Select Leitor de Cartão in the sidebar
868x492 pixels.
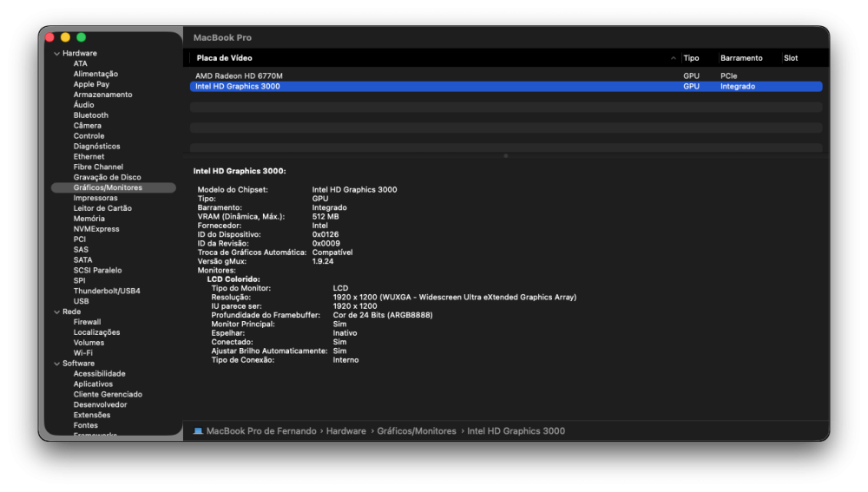pos(102,208)
